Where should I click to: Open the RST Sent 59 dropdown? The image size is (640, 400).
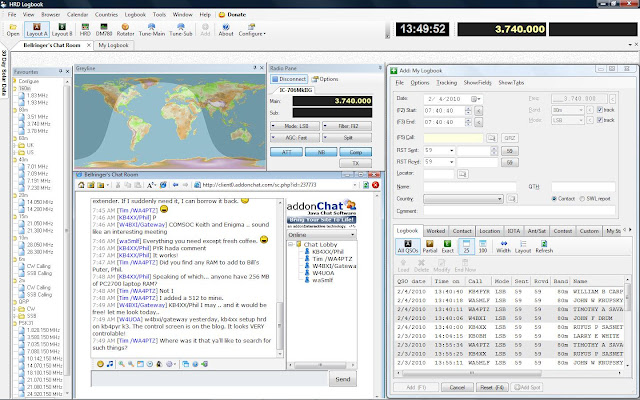[x=451, y=151]
